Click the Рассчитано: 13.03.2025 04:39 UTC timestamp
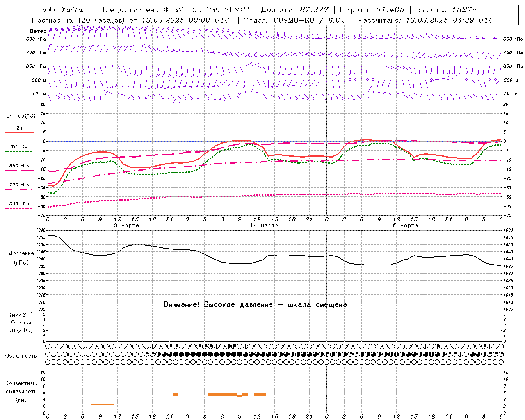Image resolution: width=525 pixels, height=420 pixels. pos(426,20)
